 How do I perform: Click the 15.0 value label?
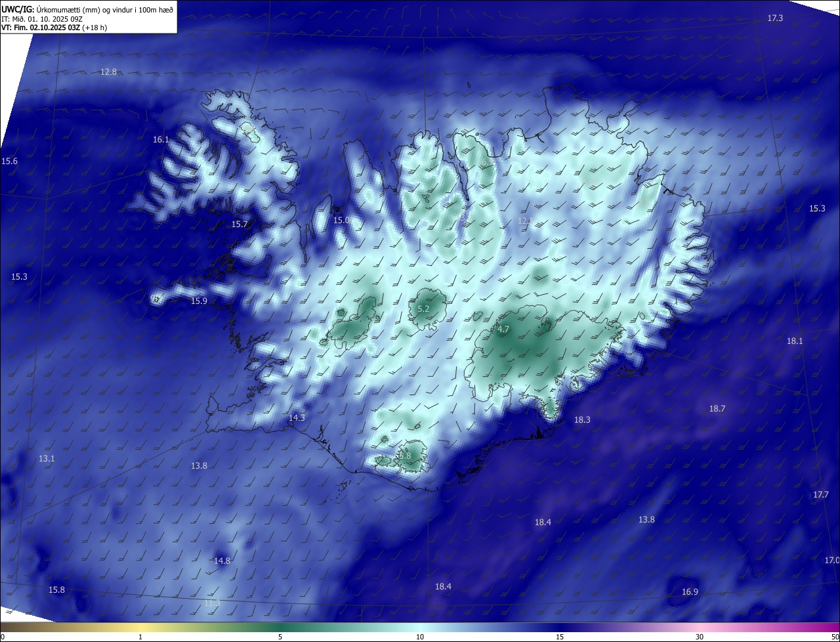(341, 221)
